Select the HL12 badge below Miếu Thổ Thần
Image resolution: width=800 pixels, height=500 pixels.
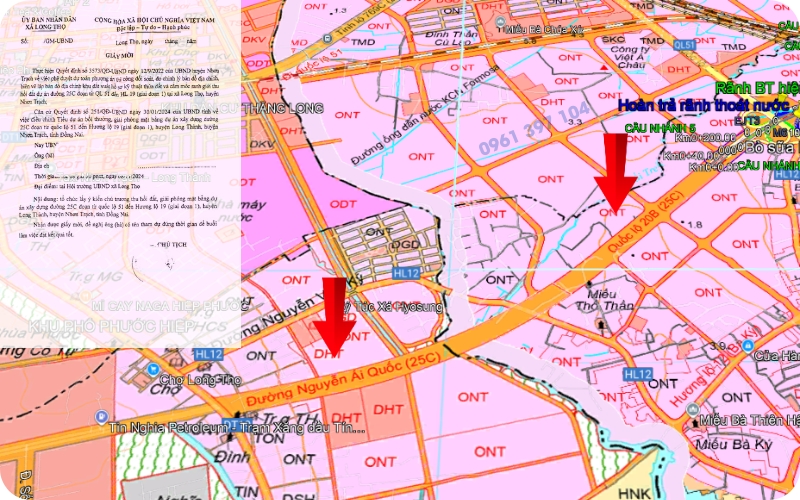637,373
